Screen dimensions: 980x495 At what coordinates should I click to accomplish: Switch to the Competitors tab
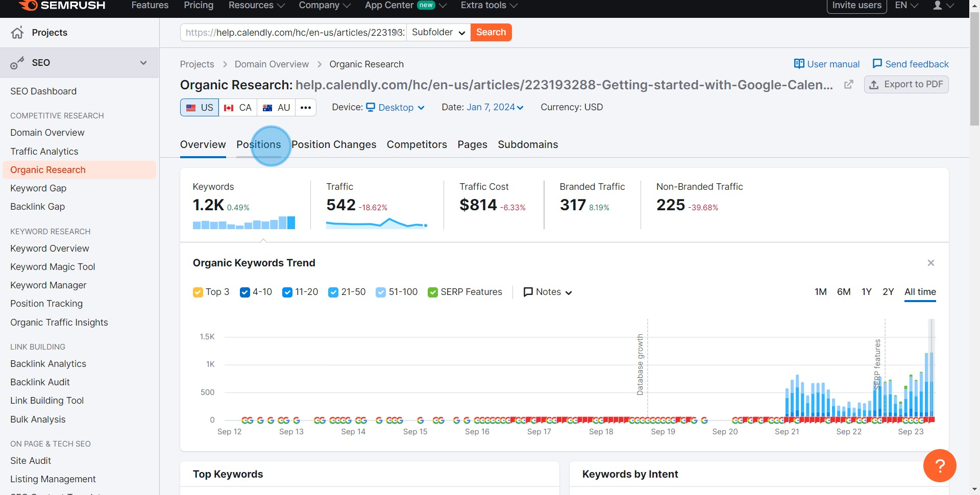pos(417,144)
